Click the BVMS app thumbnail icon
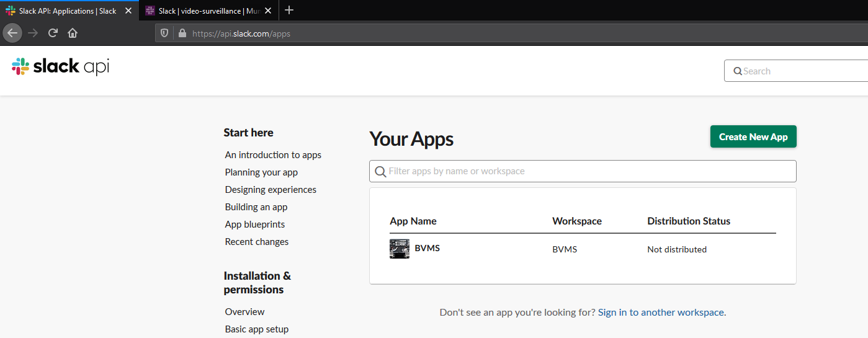The width and height of the screenshot is (868, 338). point(399,249)
